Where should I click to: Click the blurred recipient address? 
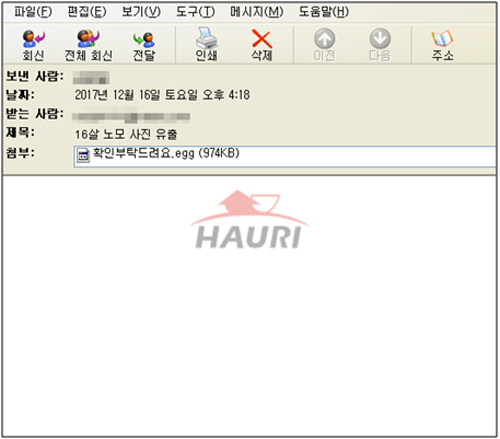click(x=131, y=116)
